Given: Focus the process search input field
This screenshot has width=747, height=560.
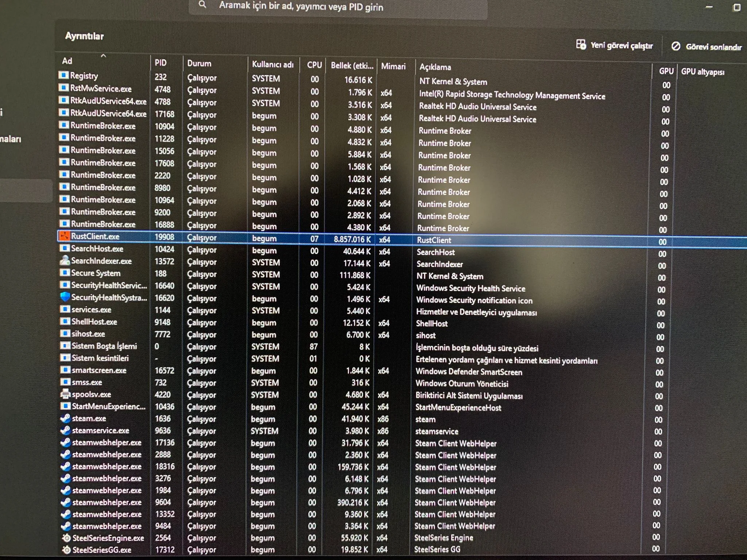Looking at the screenshot, I should [328, 7].
